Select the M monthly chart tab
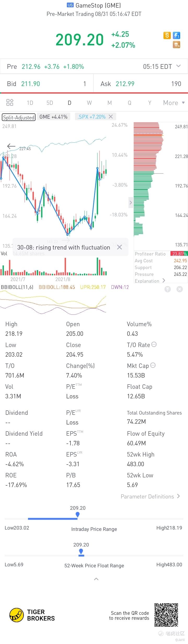The height and width of the screenshot is (644, 188). pos(110,103)
